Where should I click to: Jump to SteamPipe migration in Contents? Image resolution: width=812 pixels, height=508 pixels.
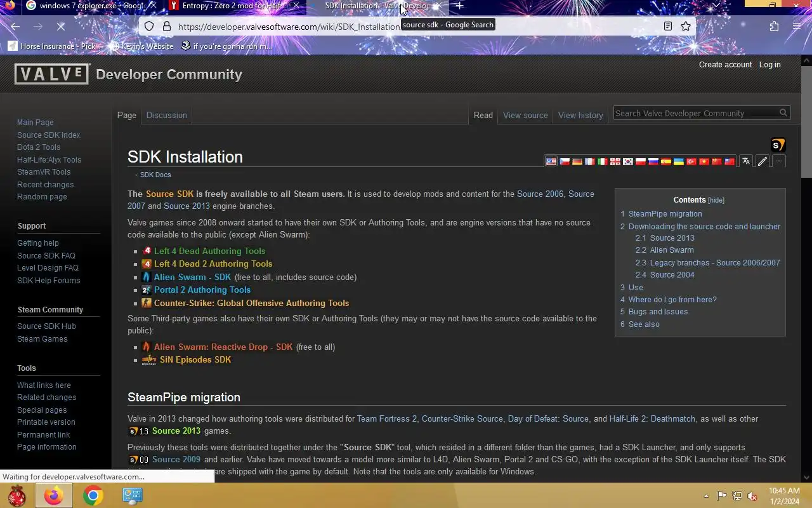point(665,214)
